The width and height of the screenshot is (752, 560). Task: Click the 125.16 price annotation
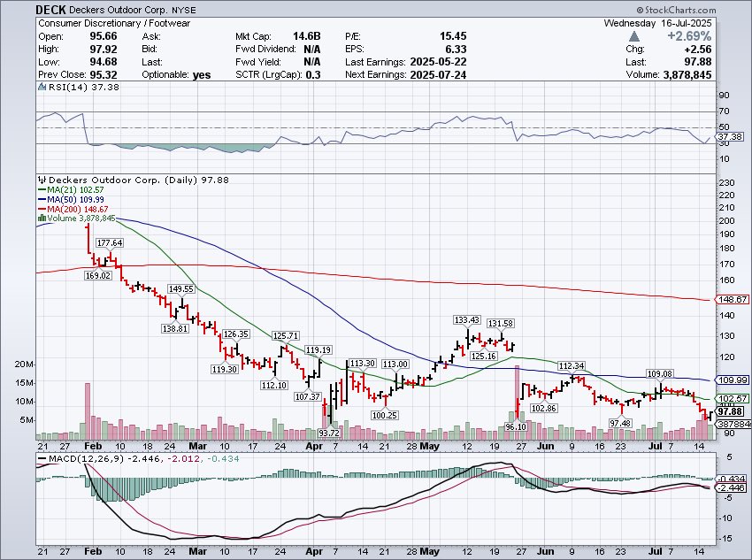click(483, 356)
